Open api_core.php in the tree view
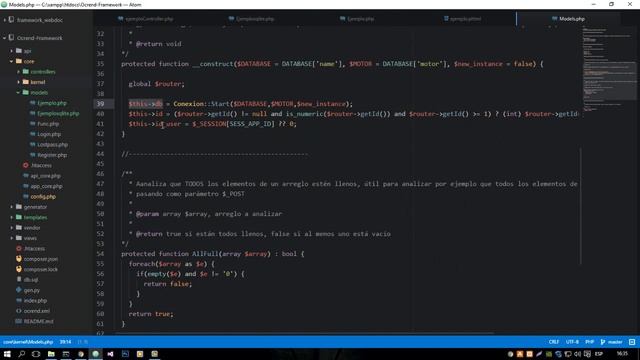This screenshot has height=360, width=640. pos(45,176)
